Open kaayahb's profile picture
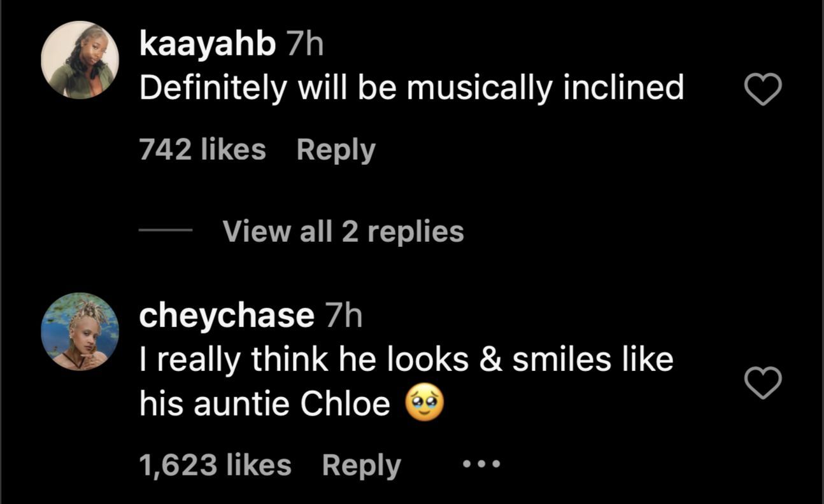 tap(80, 60)
